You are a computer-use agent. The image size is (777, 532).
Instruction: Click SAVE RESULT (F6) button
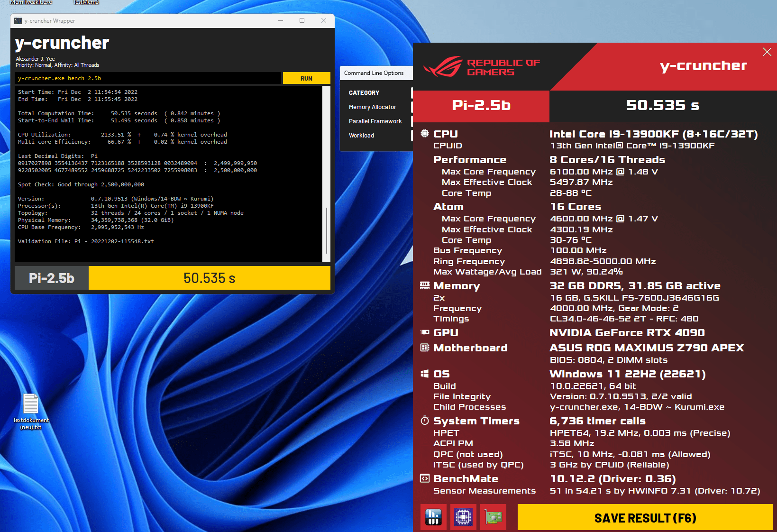pos(645,517)
